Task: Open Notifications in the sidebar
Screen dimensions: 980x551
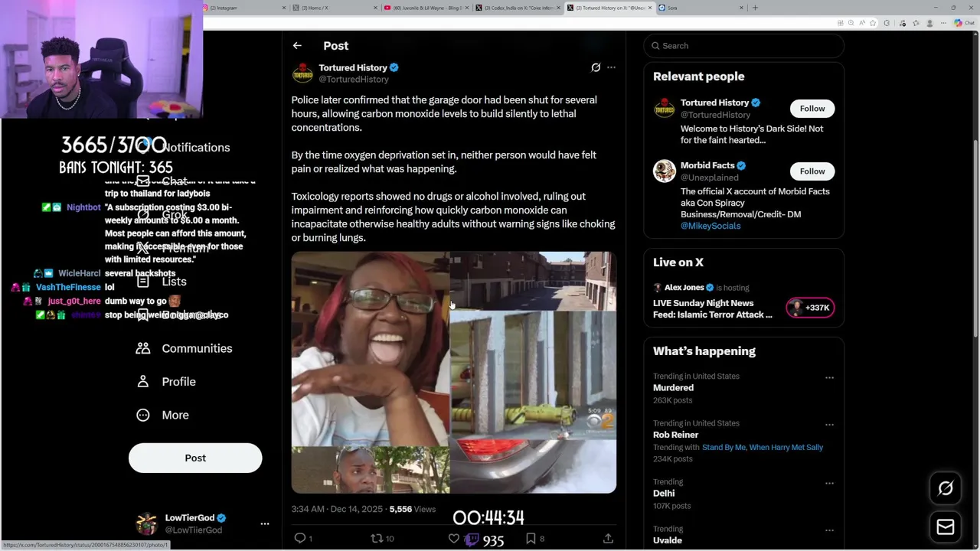Action: click(195, 147)
